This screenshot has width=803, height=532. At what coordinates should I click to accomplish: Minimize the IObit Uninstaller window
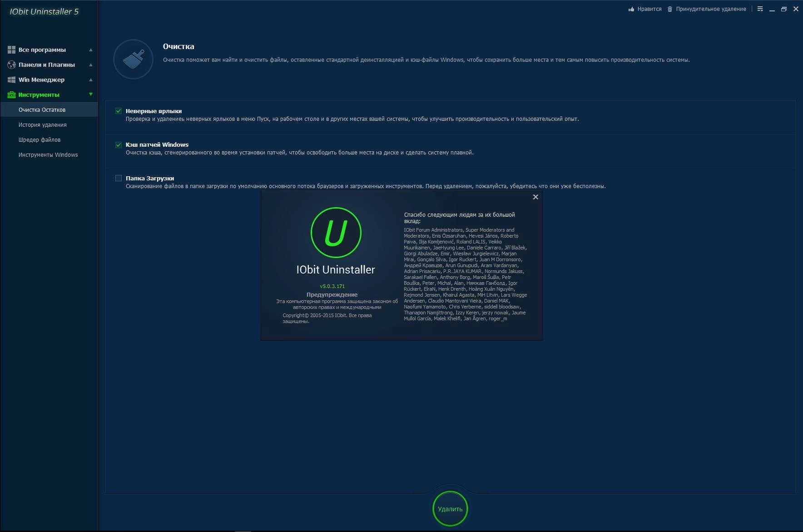pyautogui.click(x=772, y=9)
